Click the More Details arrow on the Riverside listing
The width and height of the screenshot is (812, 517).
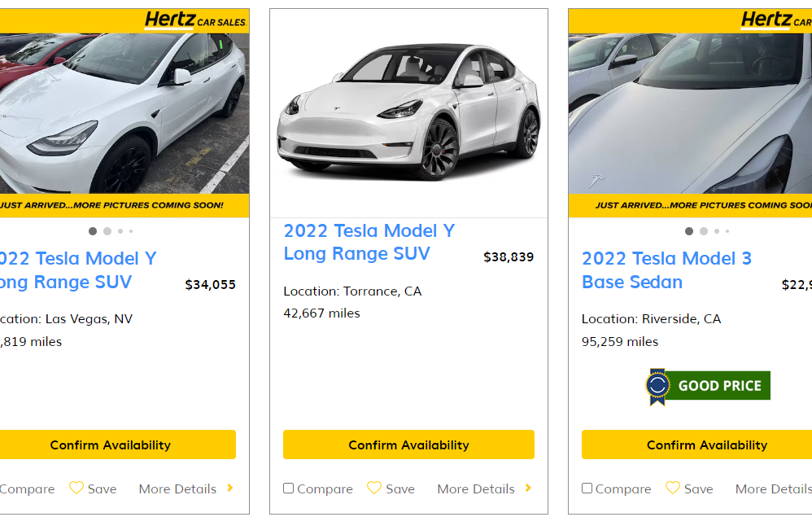tap(810, 489)
